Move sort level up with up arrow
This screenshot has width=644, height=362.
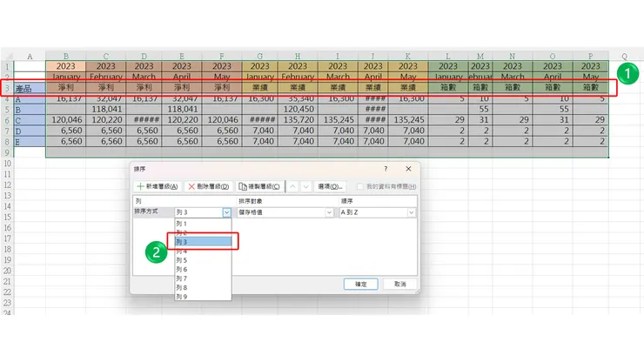pyautogui.click(x=292, y=186)
